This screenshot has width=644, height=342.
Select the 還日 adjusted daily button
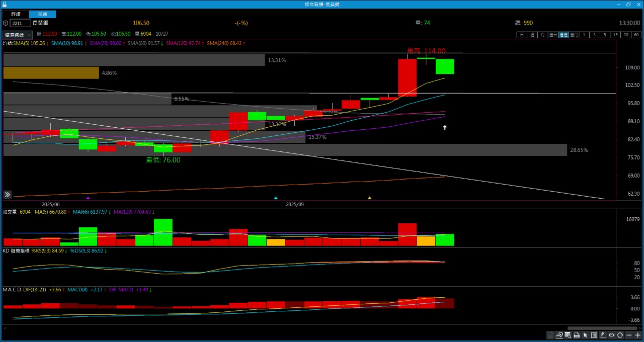(552, 35)
